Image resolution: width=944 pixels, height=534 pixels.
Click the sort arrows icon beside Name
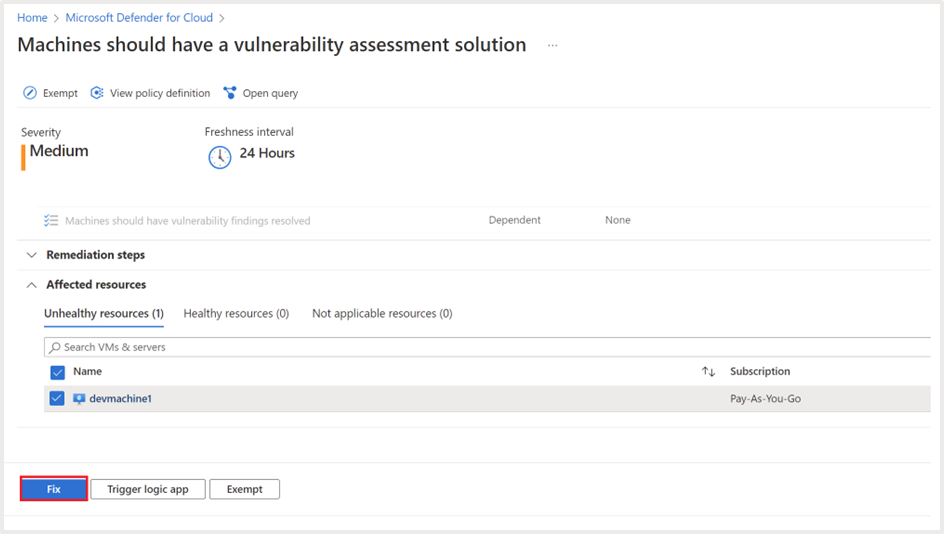(x=708, y=372)
